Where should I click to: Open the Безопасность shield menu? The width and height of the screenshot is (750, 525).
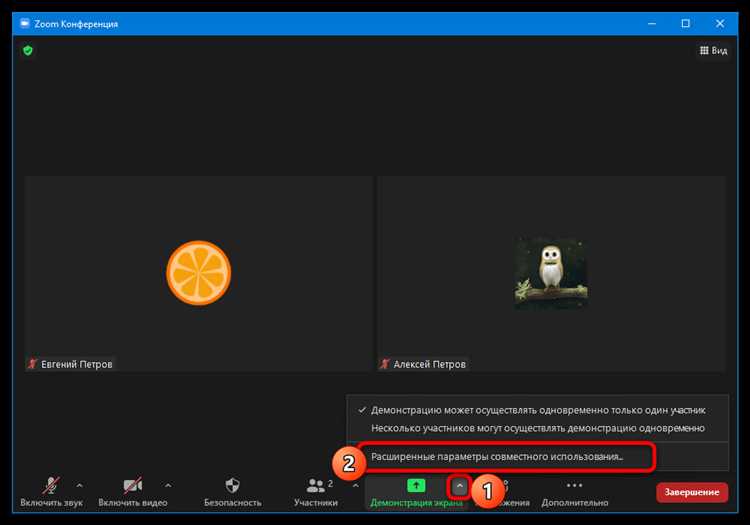232,487
